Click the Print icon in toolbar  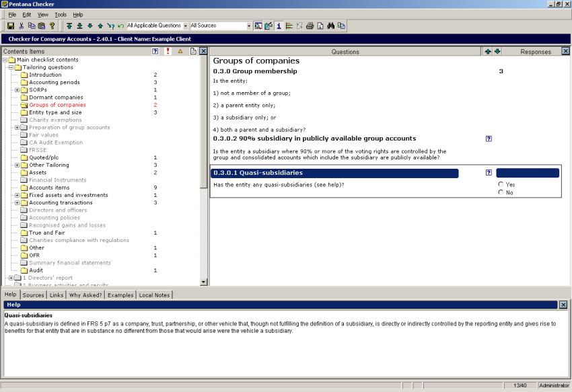coord(310,26)
